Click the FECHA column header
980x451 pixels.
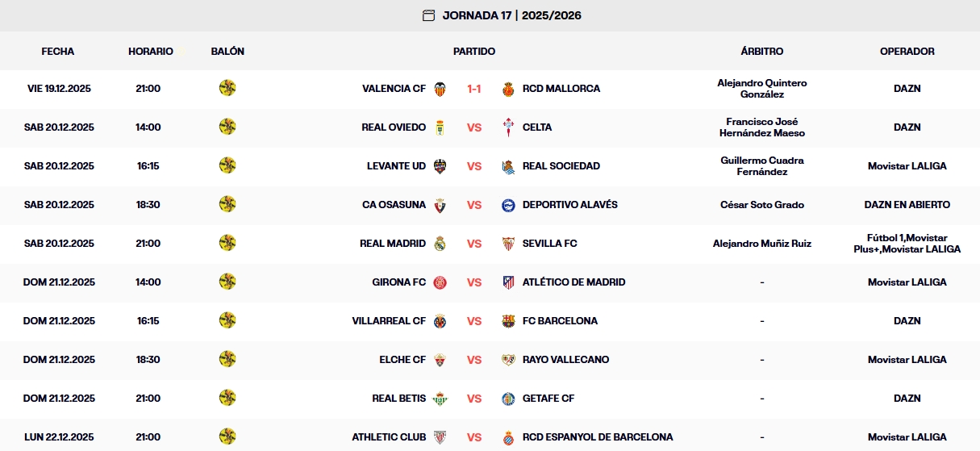[x=58, y=52]
